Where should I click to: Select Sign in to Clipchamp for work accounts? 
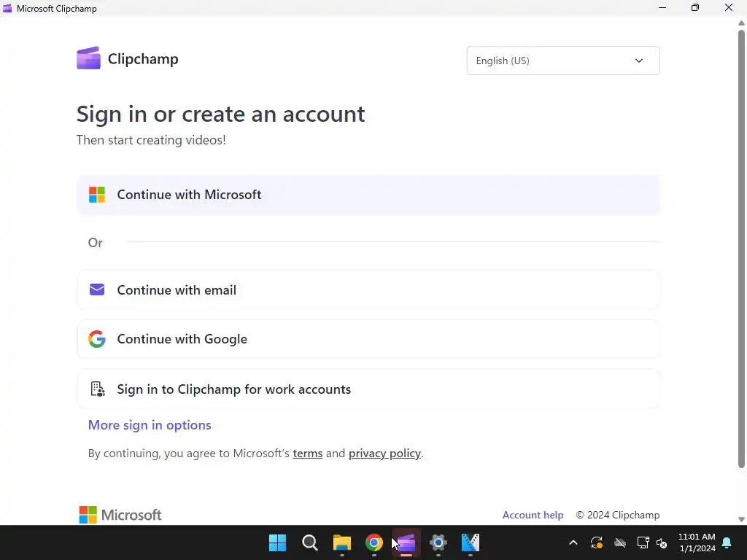point(368,389)
